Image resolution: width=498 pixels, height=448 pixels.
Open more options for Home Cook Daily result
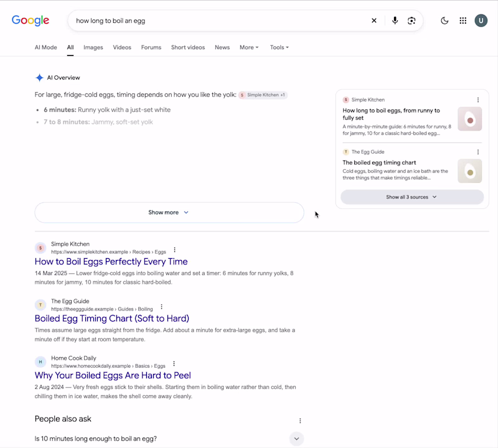(174, 363)
